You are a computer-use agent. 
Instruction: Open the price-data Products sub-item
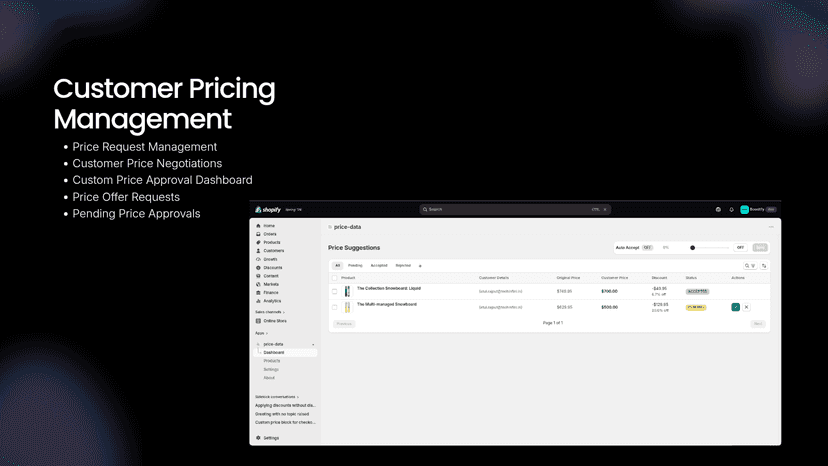pos(272,361)
